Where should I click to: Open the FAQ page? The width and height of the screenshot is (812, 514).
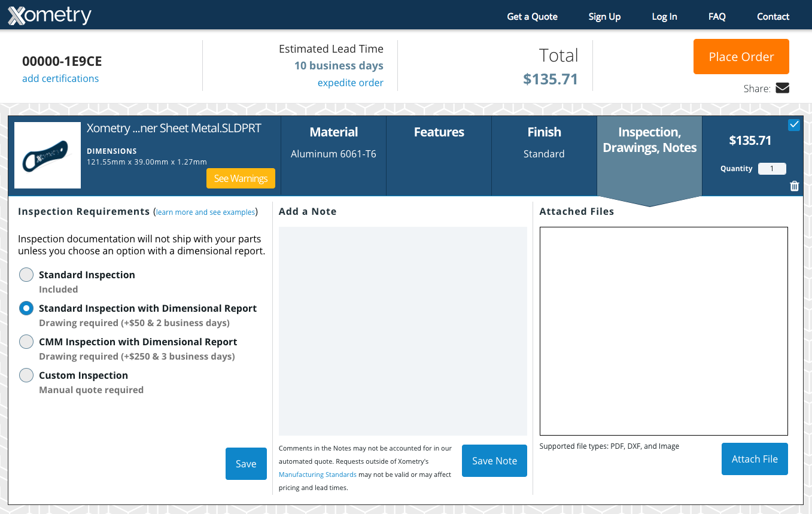coord(717,16)
